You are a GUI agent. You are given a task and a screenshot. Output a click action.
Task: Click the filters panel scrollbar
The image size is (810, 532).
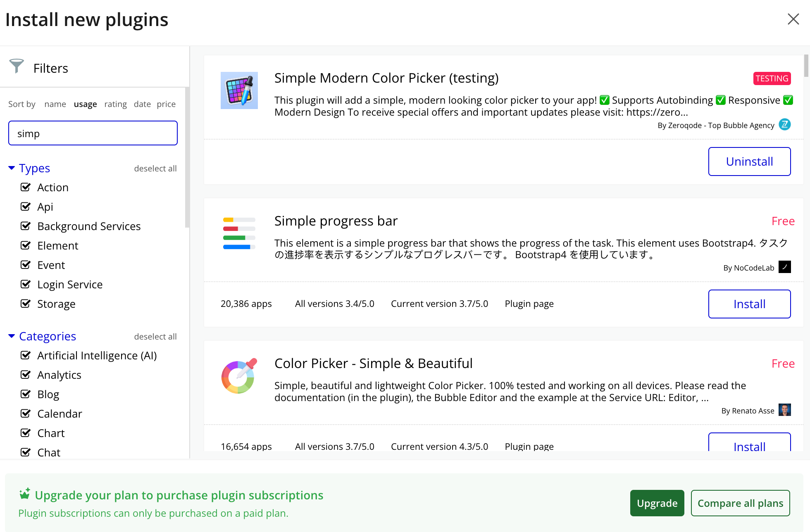[x=187, y=157]
